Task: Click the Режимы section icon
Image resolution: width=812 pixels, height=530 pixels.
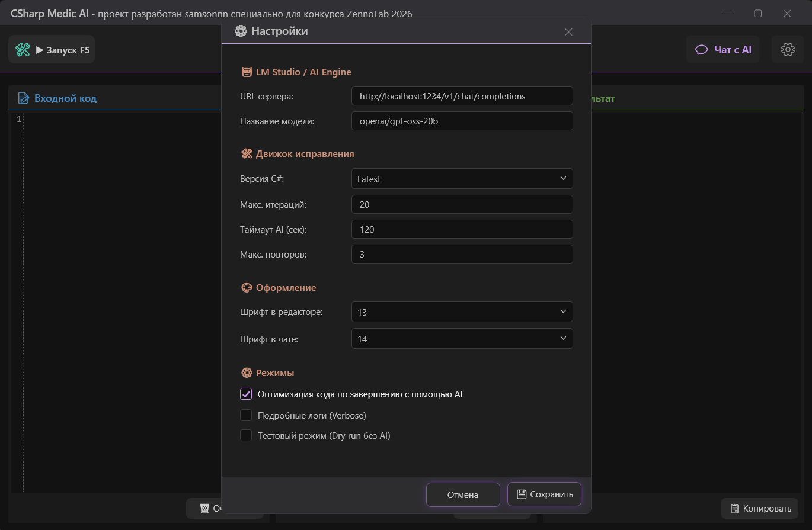Action: click(247, 373)
